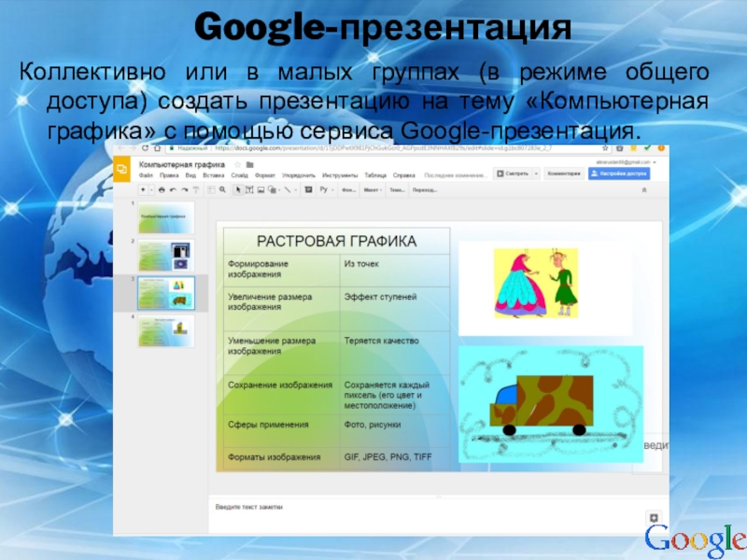Open the shape tool dropdown arrow
This screenshot has height=560, width=747.
pyautogui.click(x=279, y=189)
